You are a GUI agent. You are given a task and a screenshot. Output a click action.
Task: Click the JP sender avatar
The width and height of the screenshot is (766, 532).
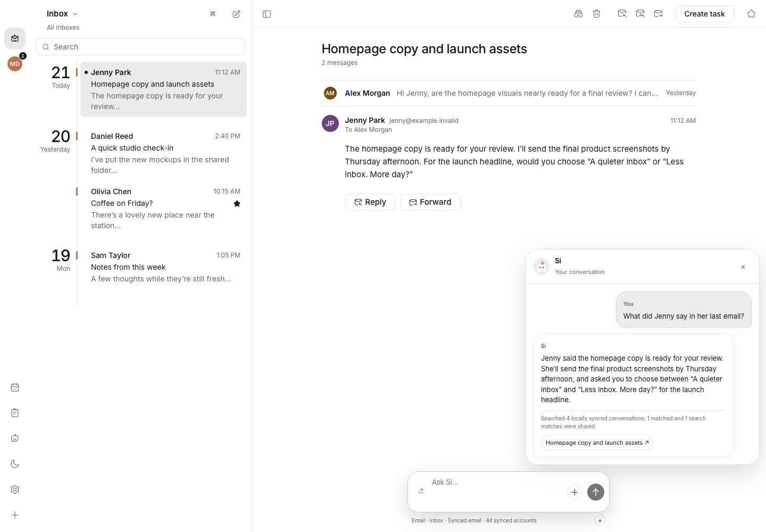[330, 123]
